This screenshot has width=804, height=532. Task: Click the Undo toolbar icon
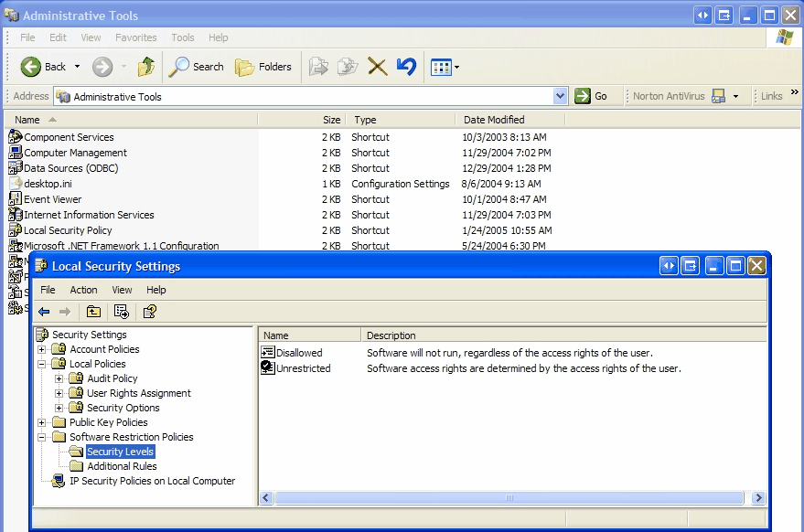pos(407,67)
